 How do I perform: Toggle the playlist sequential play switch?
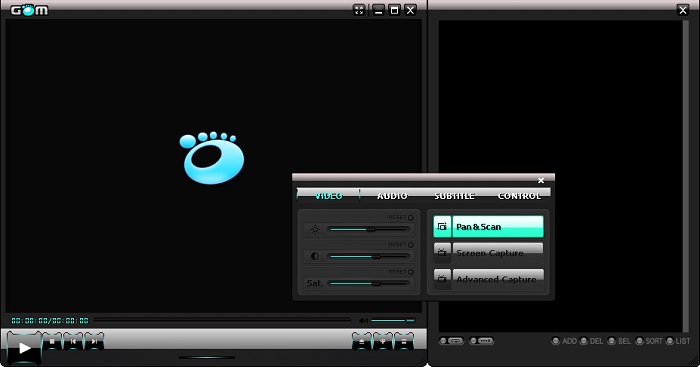click(482, 341)
